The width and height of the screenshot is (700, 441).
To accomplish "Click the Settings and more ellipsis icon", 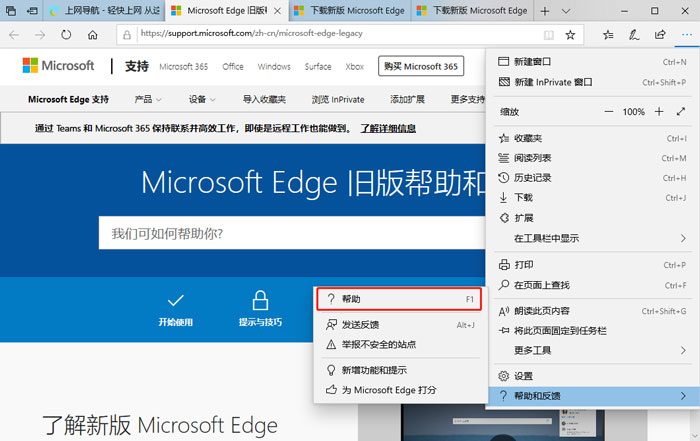I will click(685, 34).
